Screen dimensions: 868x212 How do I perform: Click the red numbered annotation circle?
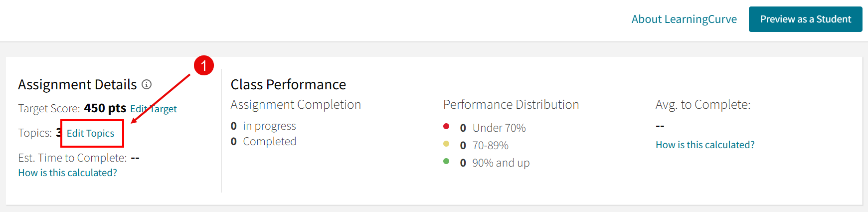pyautogui.click(x=203, y=65)
